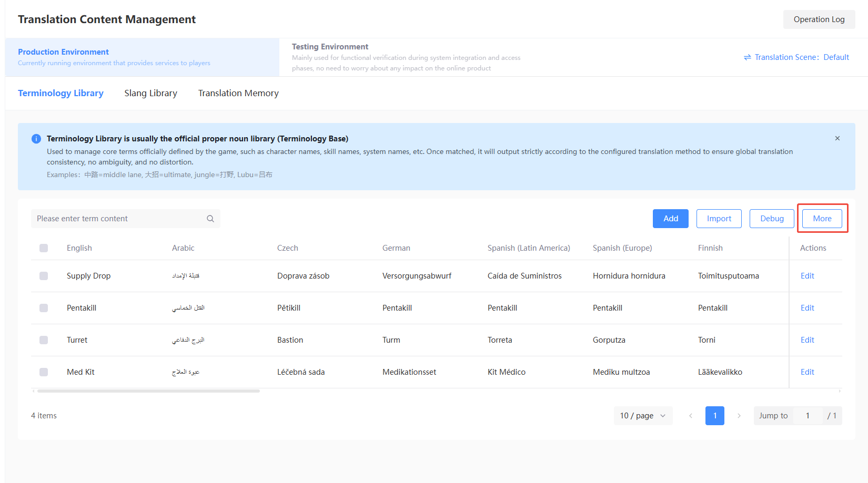Click the Torni cell
Viewport: 868px width, 483px height.
[706, 340]
